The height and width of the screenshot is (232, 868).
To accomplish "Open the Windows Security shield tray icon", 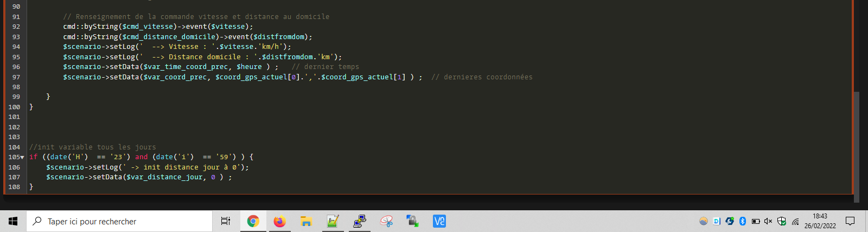I will pos(782,221).
